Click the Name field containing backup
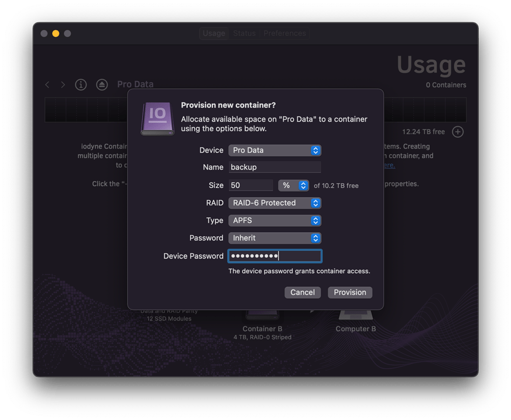The width and height of the screenshot is (511, 420). (275, 167)
